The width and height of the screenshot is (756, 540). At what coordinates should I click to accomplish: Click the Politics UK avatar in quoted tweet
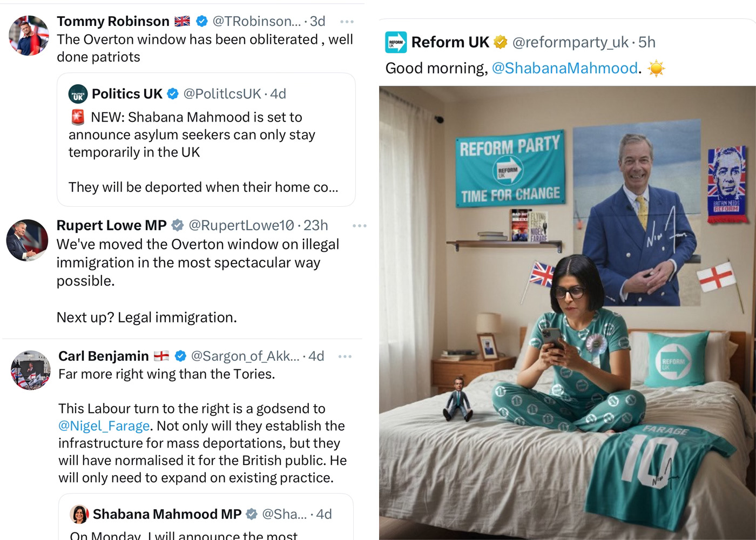(78, 94)
